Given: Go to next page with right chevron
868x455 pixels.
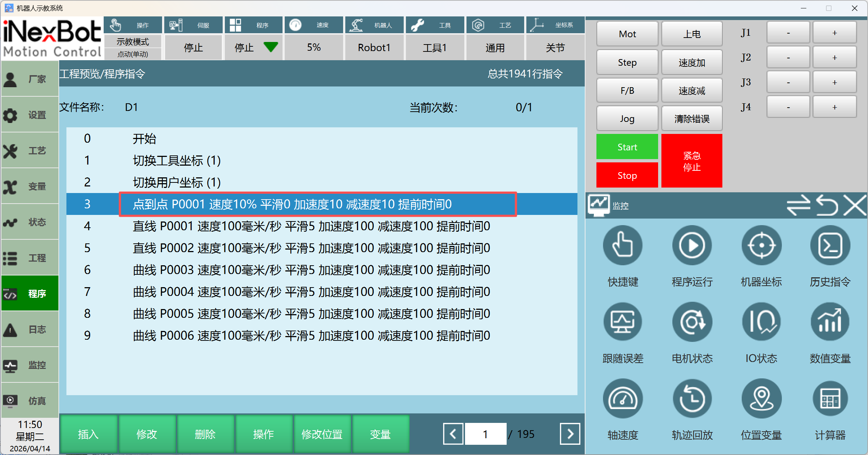Looking at the screenshot, I should coord(570,434).
